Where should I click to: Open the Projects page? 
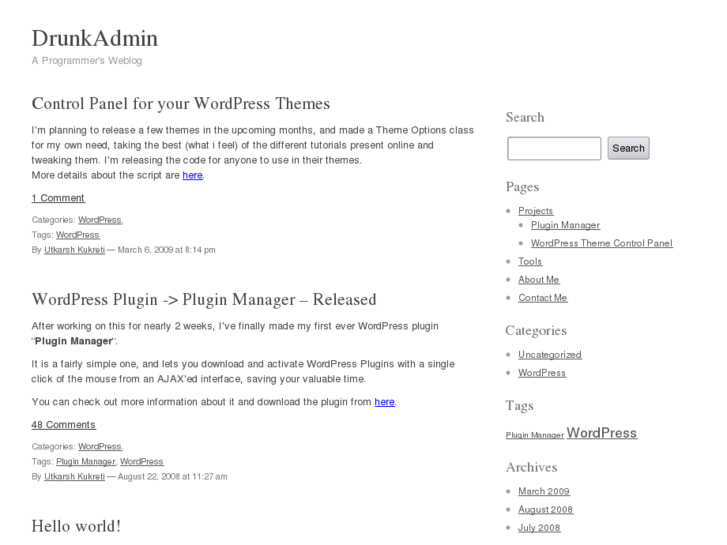click(536, 211)
